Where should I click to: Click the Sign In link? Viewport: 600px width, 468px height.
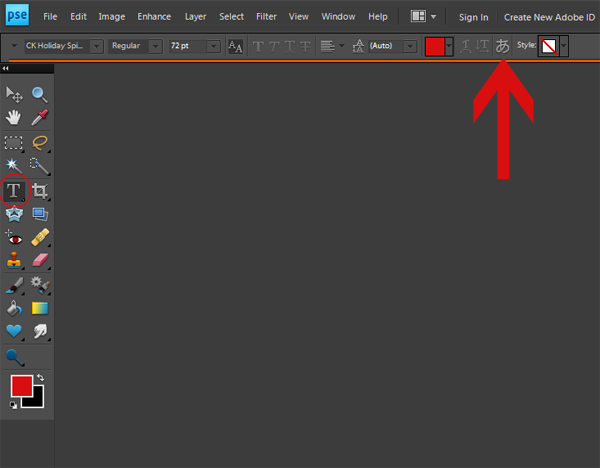pyautogui.click(x=474, y=18)
